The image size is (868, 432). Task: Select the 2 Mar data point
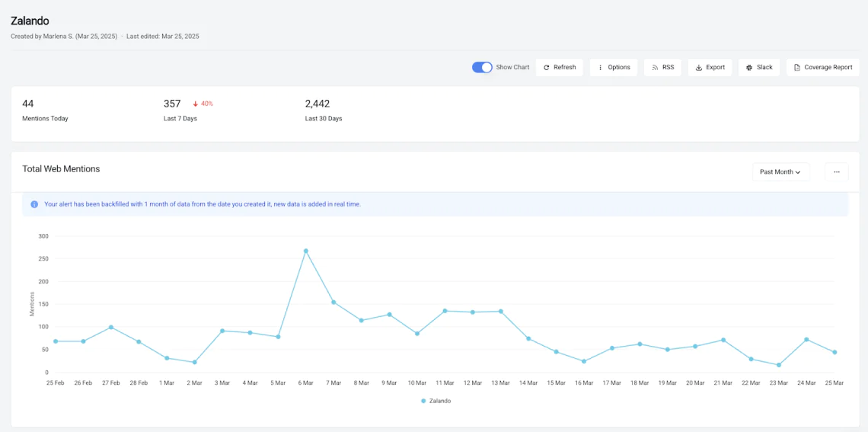pyautogui.click(x=194, y=362)
